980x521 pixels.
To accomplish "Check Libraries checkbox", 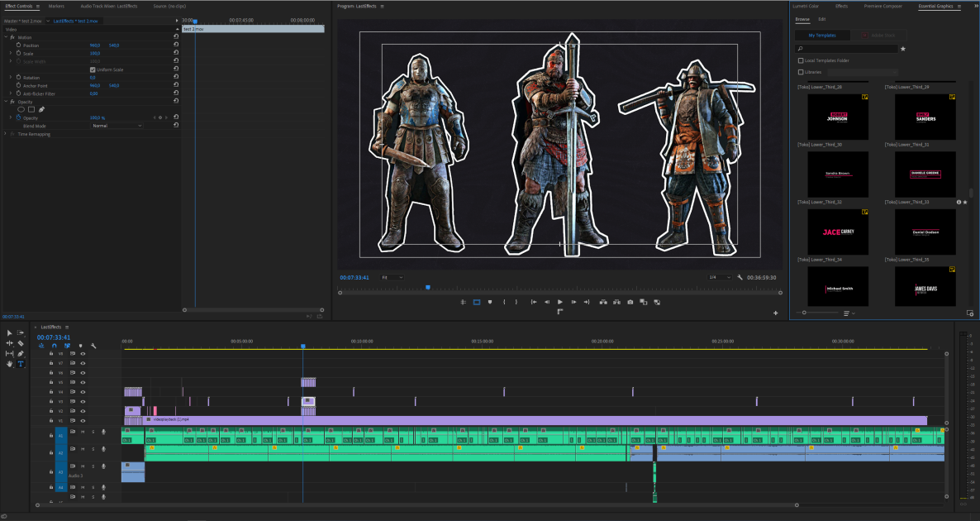I will coord(801,72).
